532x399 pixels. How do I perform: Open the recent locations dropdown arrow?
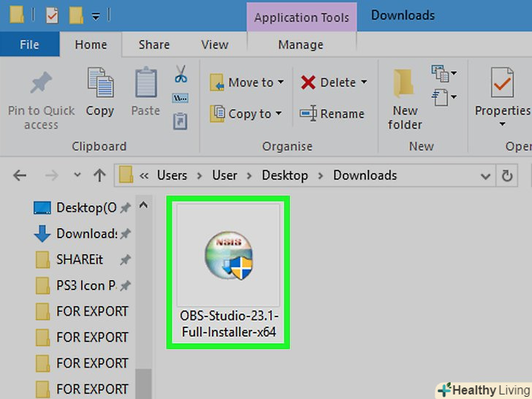click(x=77, y=175)
